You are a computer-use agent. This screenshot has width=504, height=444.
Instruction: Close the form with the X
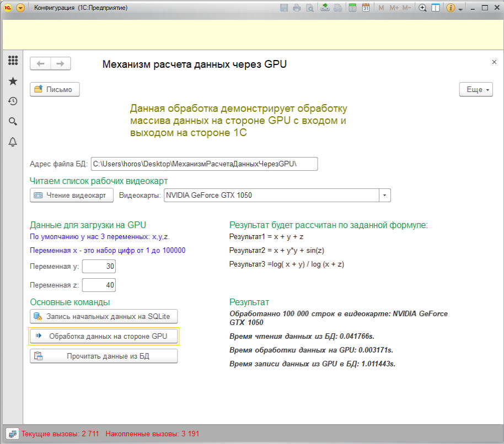point(494,62)
